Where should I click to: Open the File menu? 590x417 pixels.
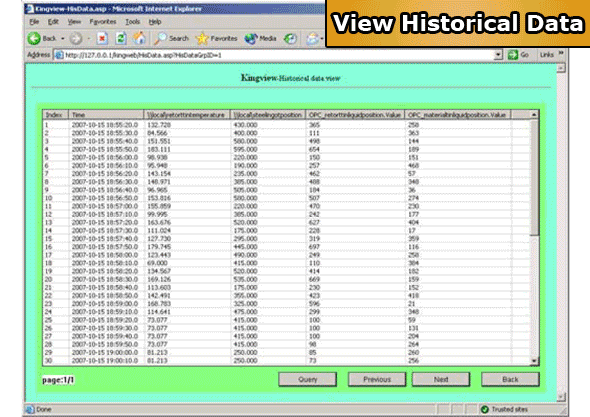coord(34,22)
